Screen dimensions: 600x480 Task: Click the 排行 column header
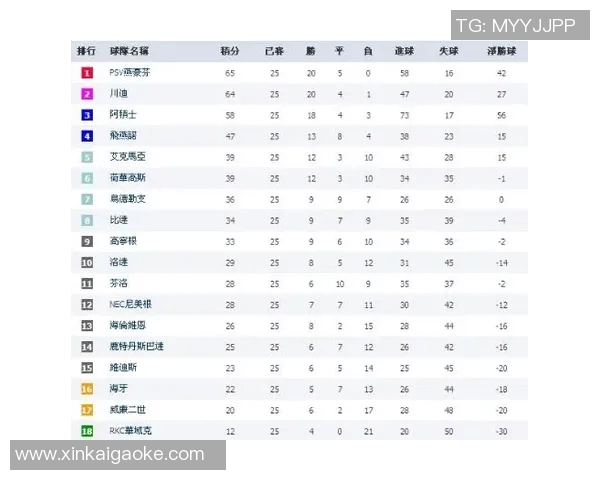(87, 51)
